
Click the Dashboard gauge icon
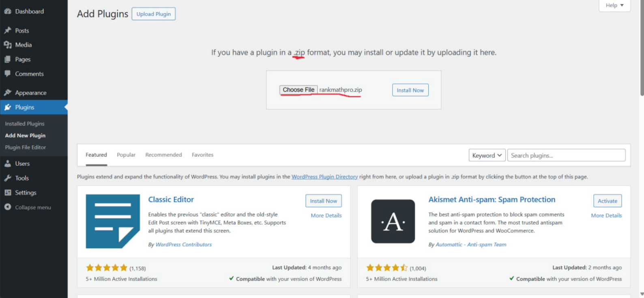point(7,11)
